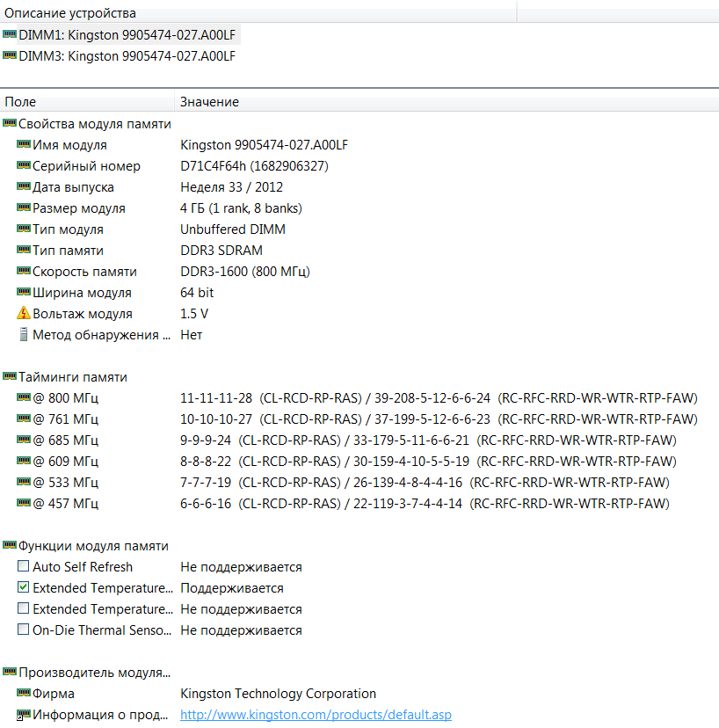Toggle the checked Extended Temperature checkbox
The image size is (719, 728).
coord(23,587)
